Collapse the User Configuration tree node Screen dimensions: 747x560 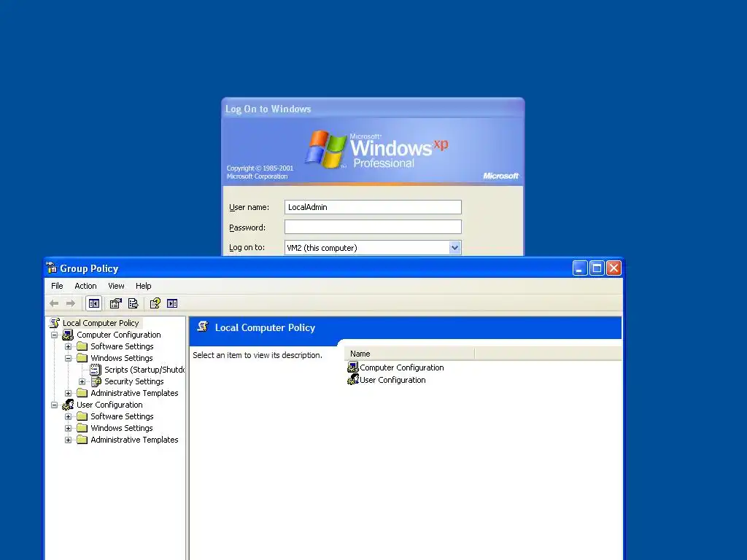54,405
